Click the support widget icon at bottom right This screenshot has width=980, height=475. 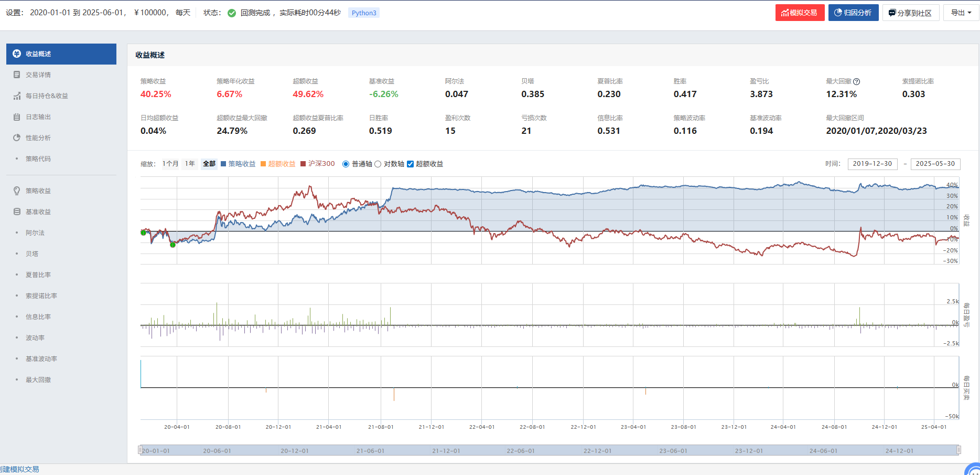click(973, 469)
